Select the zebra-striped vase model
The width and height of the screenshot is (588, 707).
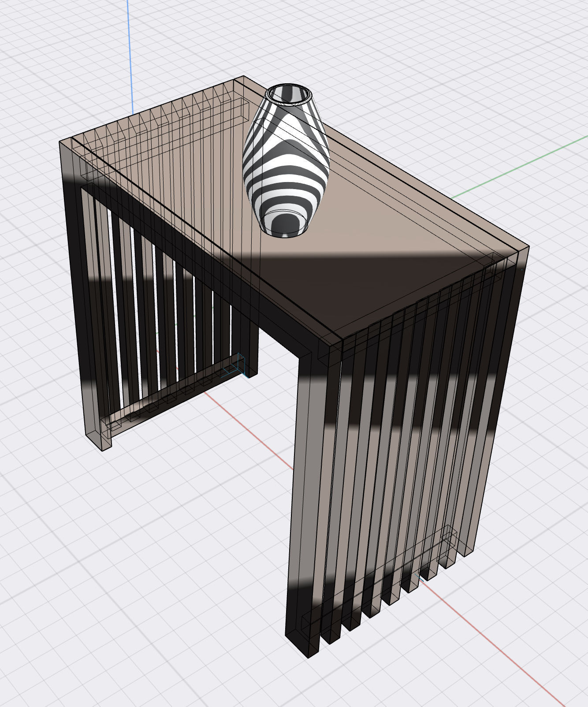point(286,161)
